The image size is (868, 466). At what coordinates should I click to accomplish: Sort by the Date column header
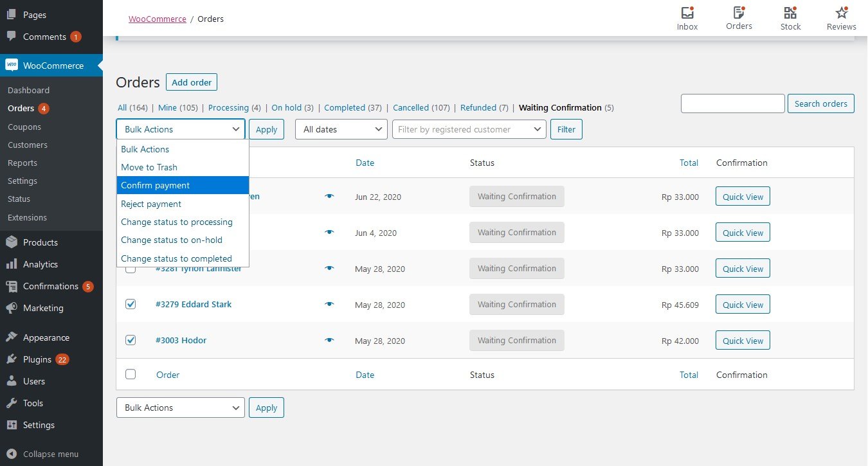365,163
